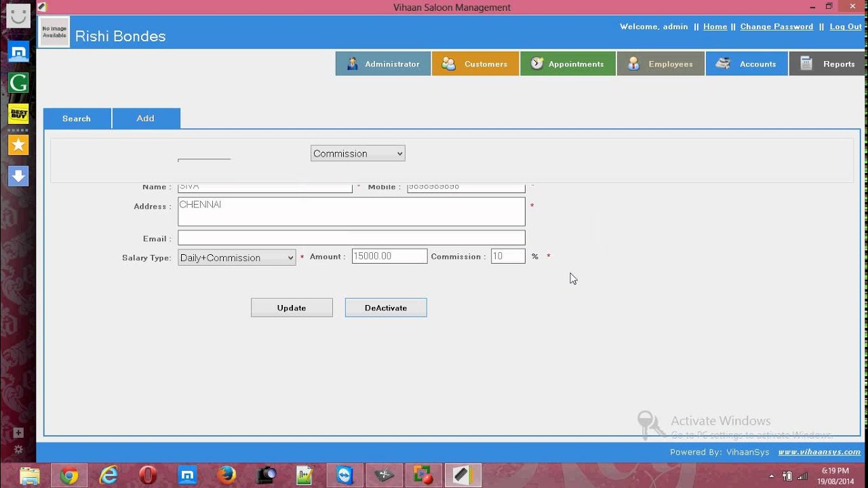This screenshot has width=868, height=488.
Task: Open the download arrow sidebar icon
Action: [18, 176]
